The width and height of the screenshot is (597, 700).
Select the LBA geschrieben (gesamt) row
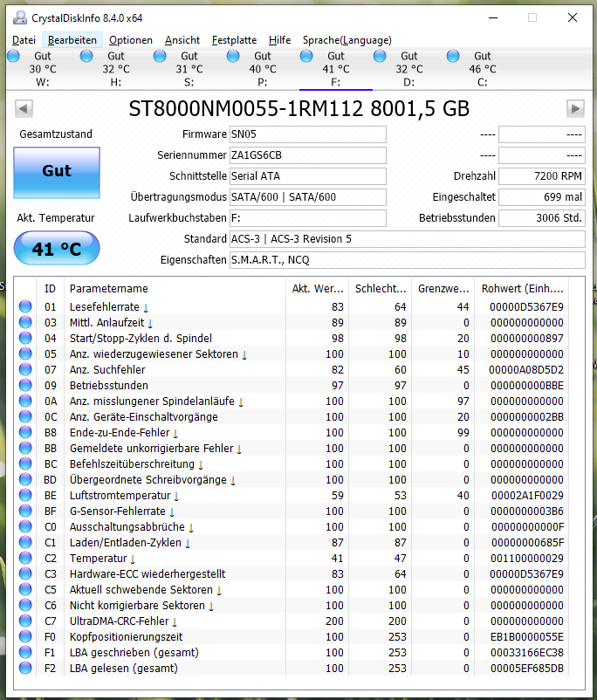(292, 652)
